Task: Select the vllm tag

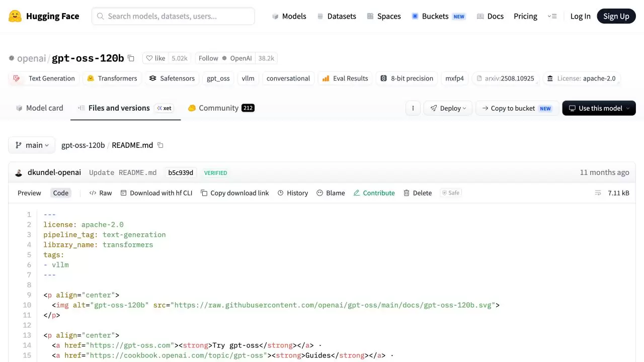Action: [x=248, y=78]
